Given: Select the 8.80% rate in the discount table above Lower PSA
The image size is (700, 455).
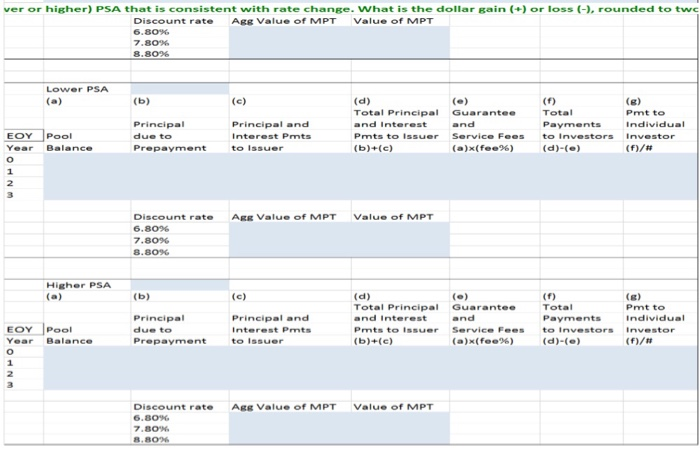Looking at the screenshot, I should [151, 54].
